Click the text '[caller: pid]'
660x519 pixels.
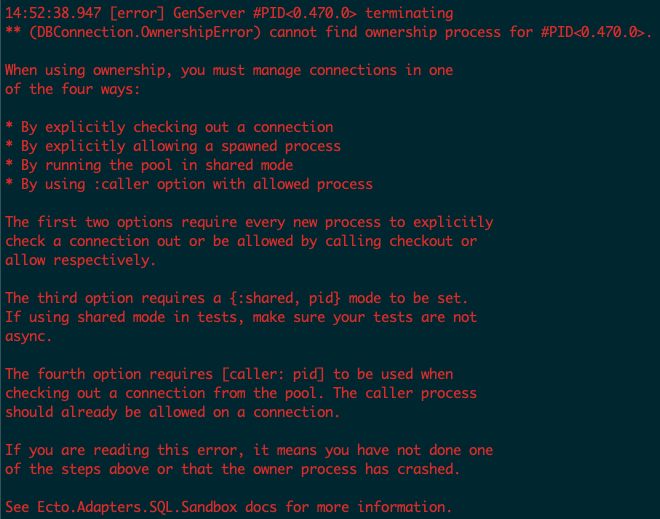click(273, 374)
